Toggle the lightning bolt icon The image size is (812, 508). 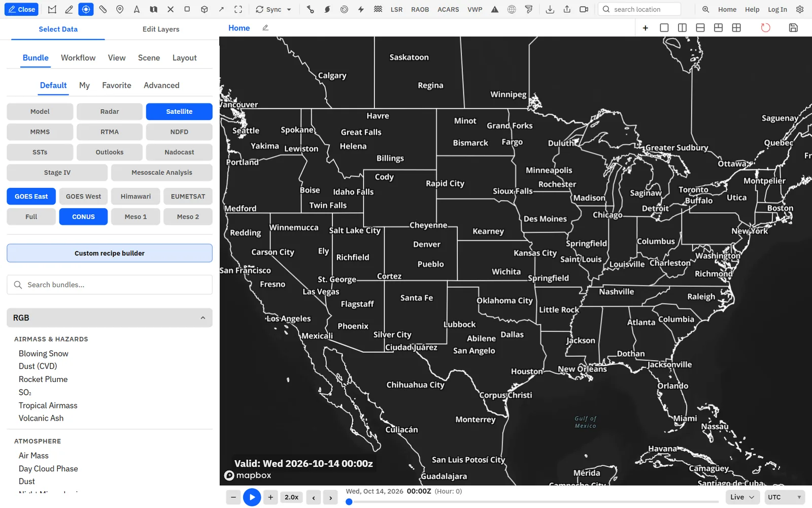tap(361, 9)
